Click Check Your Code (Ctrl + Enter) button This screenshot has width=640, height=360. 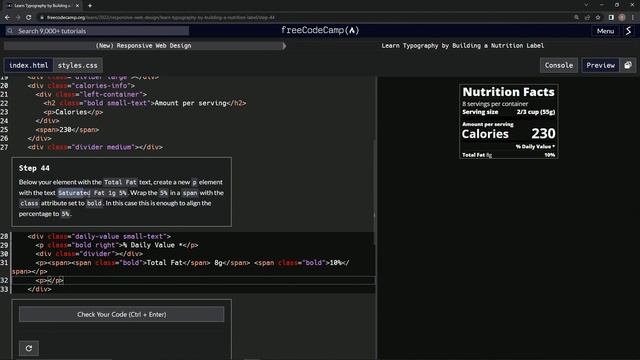tap(122, 315)
